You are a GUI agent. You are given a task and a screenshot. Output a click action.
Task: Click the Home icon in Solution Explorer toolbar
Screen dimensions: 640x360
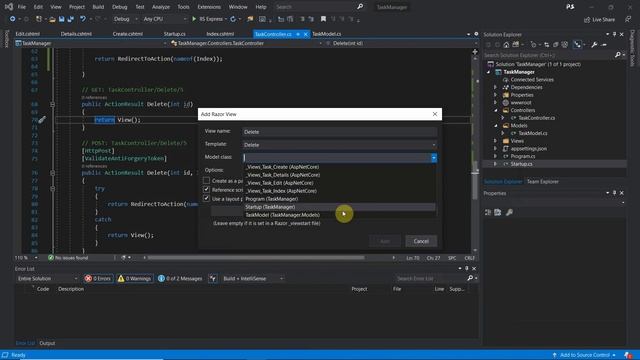coord(506,45)
